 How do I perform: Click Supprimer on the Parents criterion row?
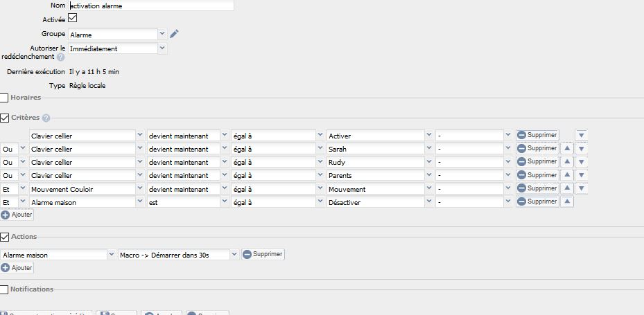pos(537,175)
